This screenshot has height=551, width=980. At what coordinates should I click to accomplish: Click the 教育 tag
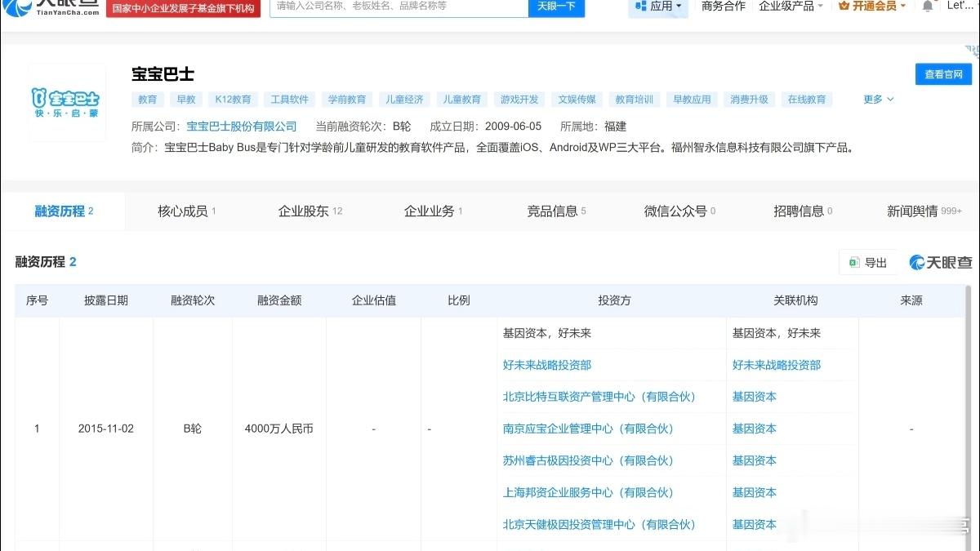(x=148, y=100)
